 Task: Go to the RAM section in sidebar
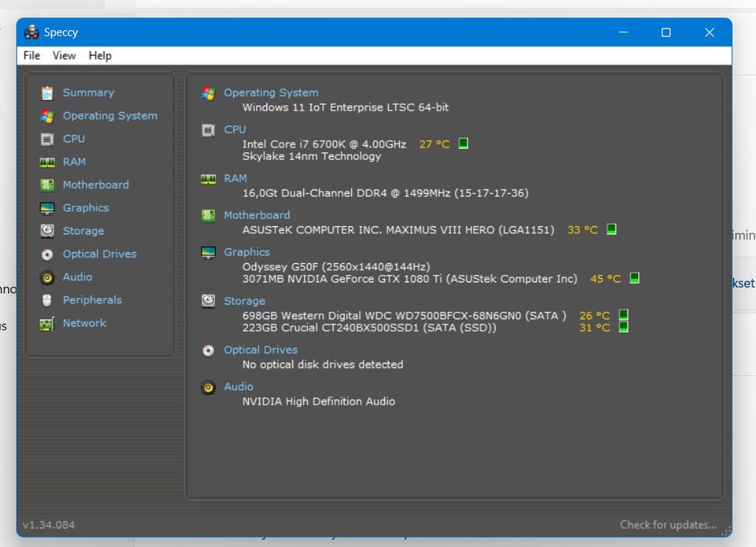pyautogui.click(x=74, y=162)
